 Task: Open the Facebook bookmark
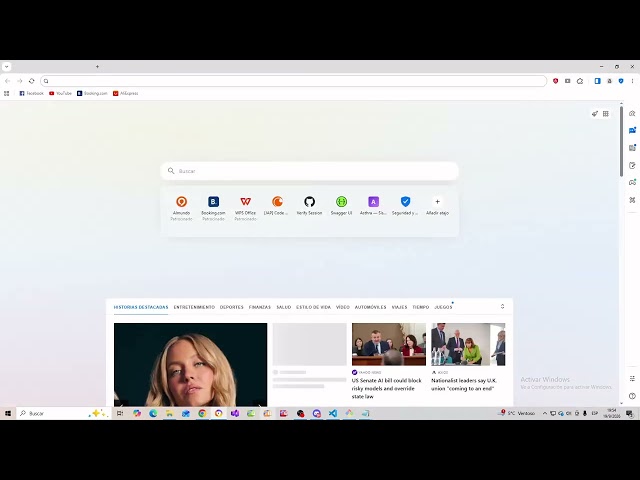click(31, 93)
